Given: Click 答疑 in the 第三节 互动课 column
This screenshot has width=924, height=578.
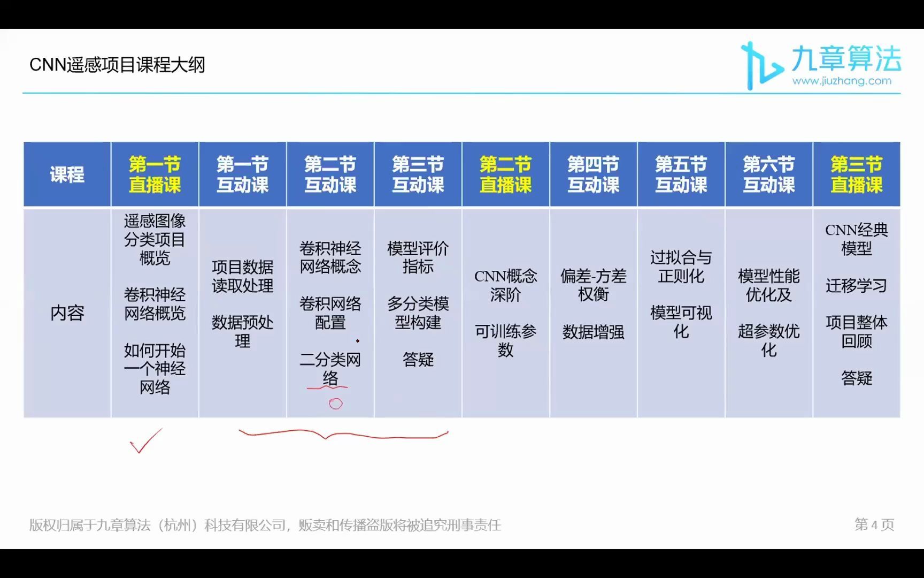Looking at the screenshot, I should [x=418, y=360].
